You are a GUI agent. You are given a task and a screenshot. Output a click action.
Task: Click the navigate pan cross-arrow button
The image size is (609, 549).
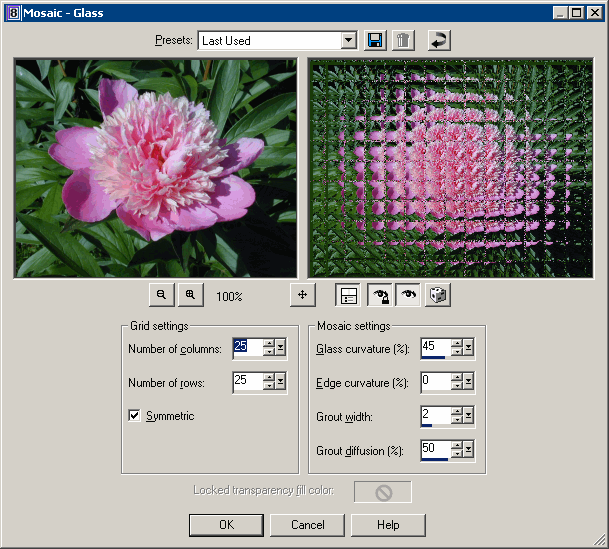(303, 295)
